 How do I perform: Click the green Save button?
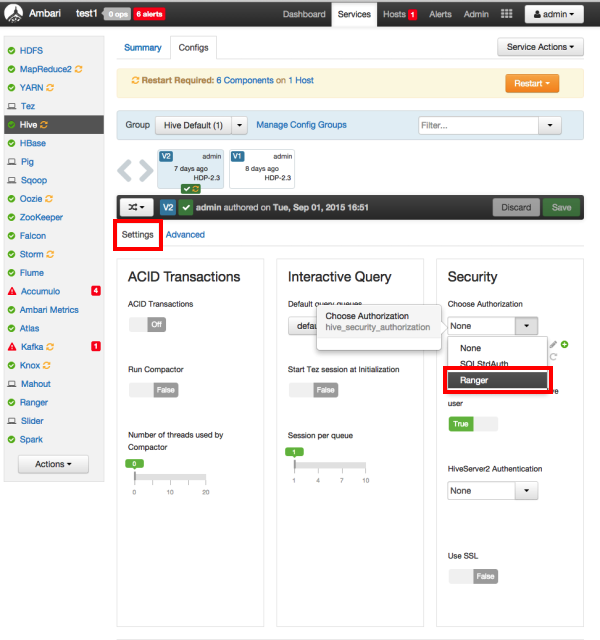[x=561, y=207]
